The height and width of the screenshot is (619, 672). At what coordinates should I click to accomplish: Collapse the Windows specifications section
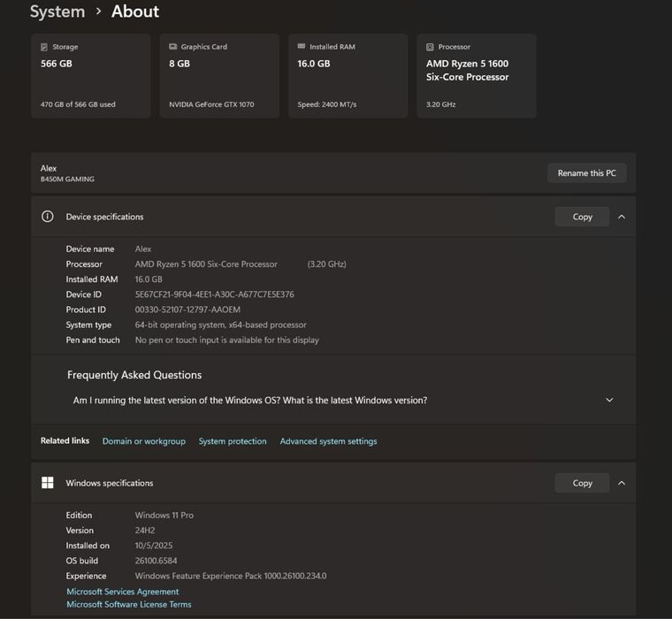622,483
